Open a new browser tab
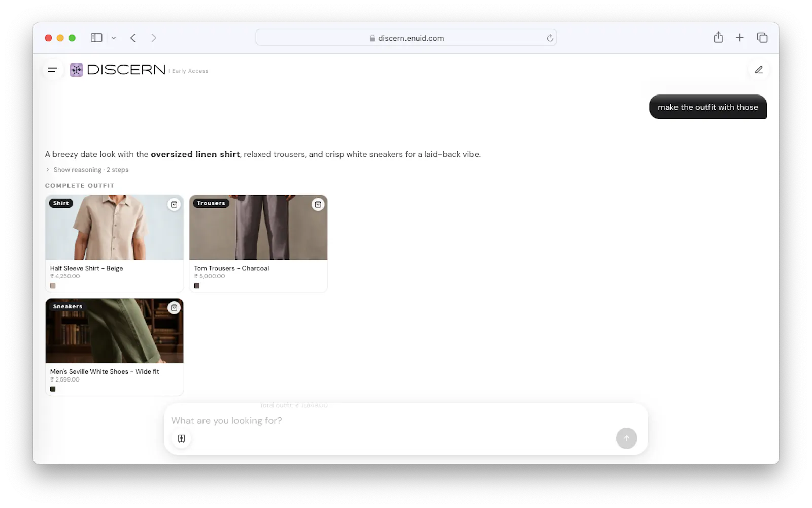Image resolution: width=812 pixels, height=508 pixels. click(x=740, y=37)
